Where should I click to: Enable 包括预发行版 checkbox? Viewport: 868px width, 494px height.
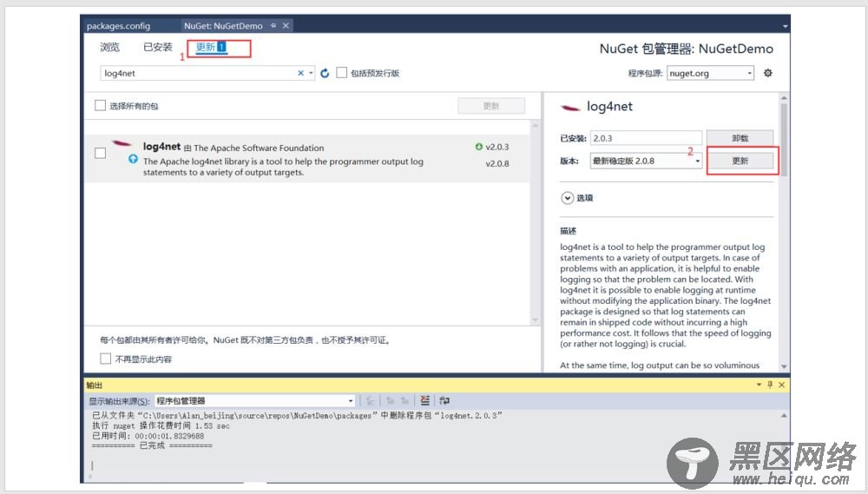341,73
